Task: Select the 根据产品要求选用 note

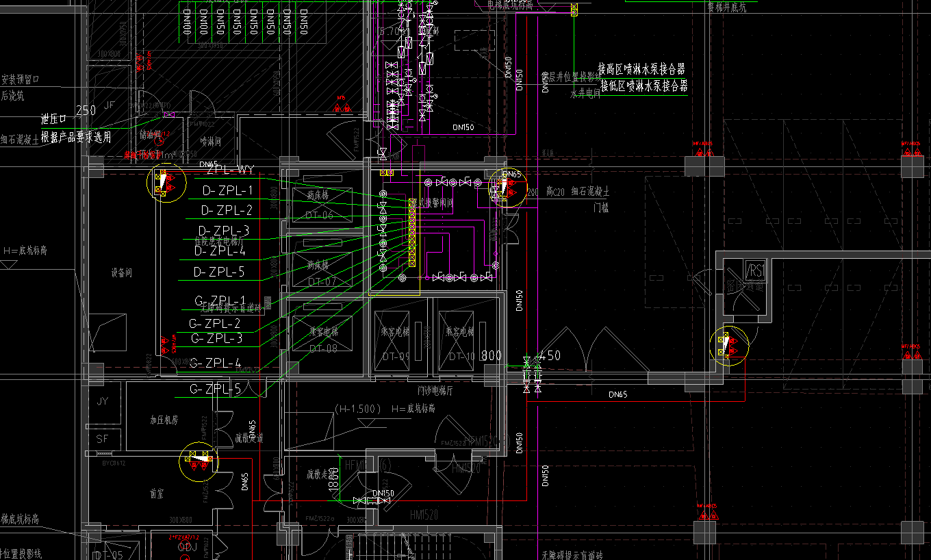Action: click(76, 137)
